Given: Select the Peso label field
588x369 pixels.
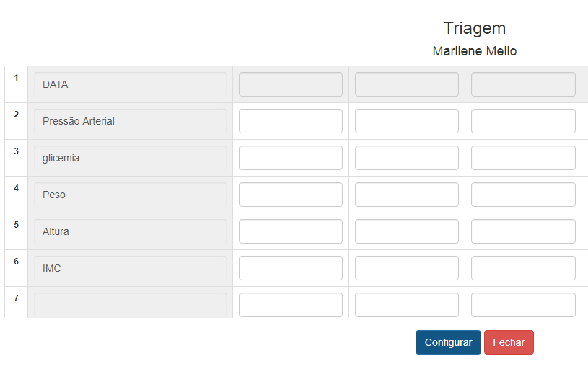Looking at the screenshot, I should click(130, 195).
